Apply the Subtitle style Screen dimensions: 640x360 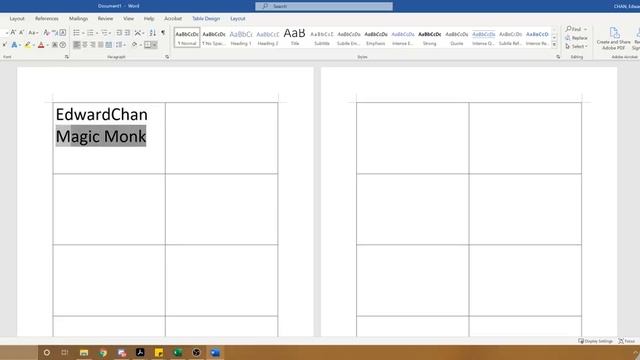coord(322,38)
